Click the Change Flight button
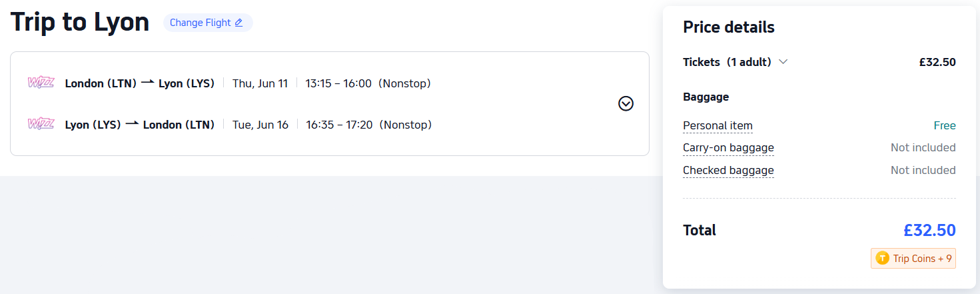 (207, 23)
